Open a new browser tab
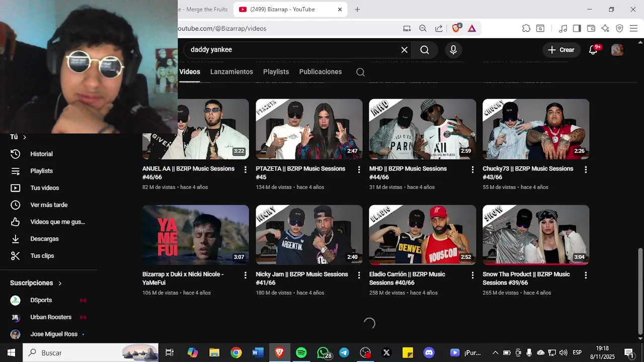The image size is (644, 362). click(357, 10)
